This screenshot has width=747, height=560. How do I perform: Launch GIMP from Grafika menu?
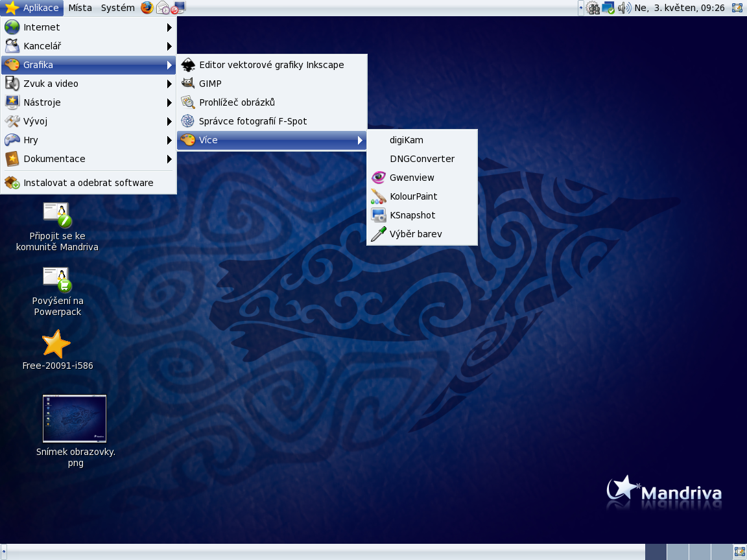click(x=272, y=84)
